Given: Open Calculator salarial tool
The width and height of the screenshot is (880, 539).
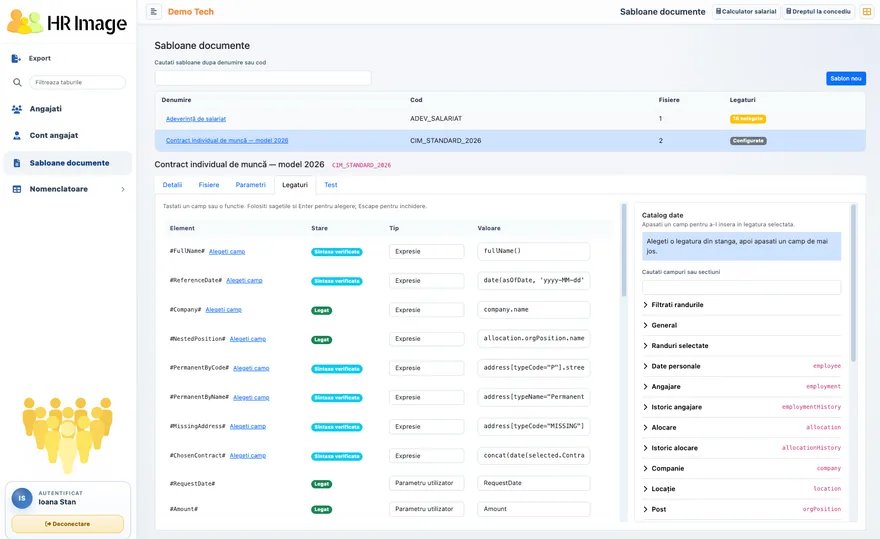Looking at the screenshot, I should [746, 12].
